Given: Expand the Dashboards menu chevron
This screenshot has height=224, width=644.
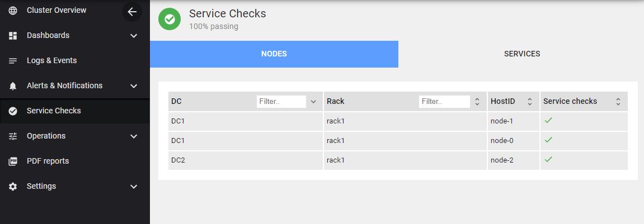Looking at the screenshot, I should (134, 36).
